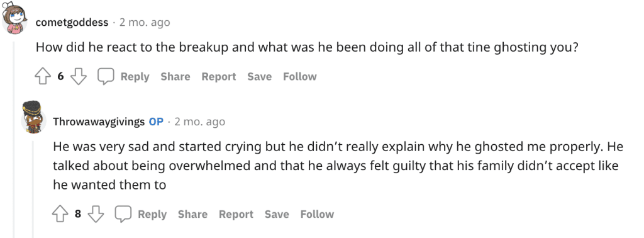Report Throwawaygivings' reply
Image resolution: width=644 pixels, height=238 pixels.
click(236, 215)
